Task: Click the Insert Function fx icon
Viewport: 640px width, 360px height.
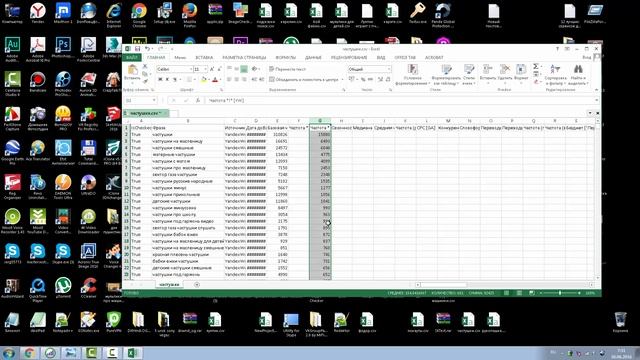Action: click(198, 100)
